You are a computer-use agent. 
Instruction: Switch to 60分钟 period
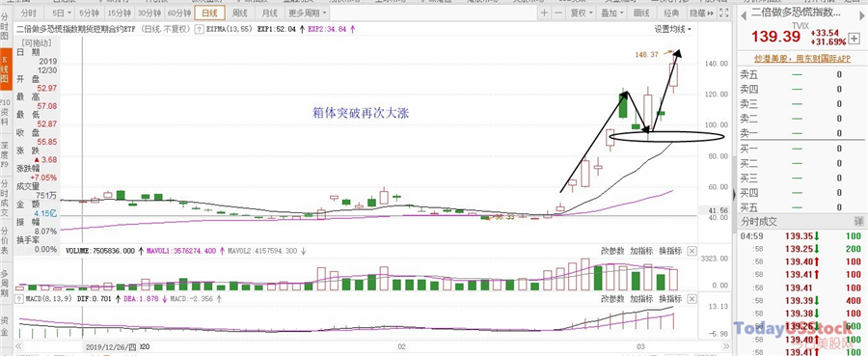tap(179, 13)
